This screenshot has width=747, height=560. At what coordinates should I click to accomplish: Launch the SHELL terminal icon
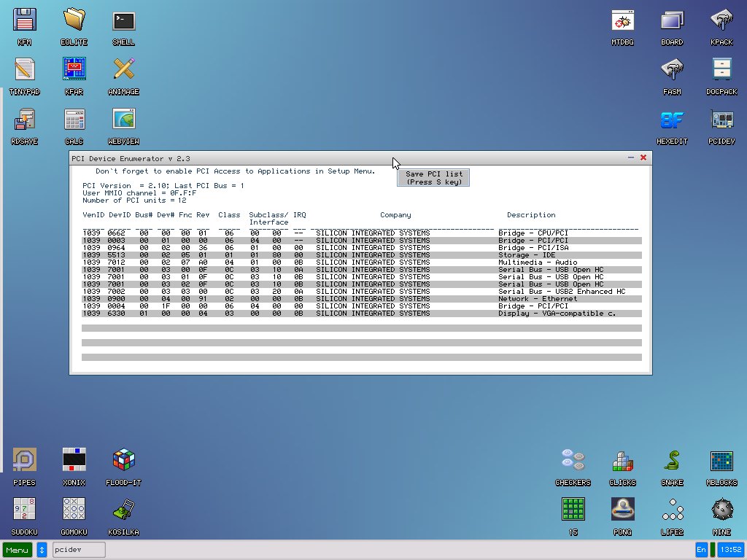[x=123, y=21]
